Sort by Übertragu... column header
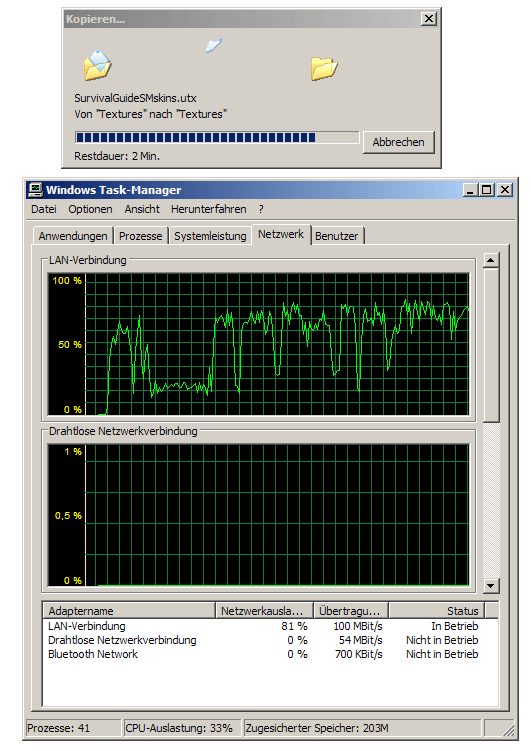Screen dimensions: 531x751 351,611
